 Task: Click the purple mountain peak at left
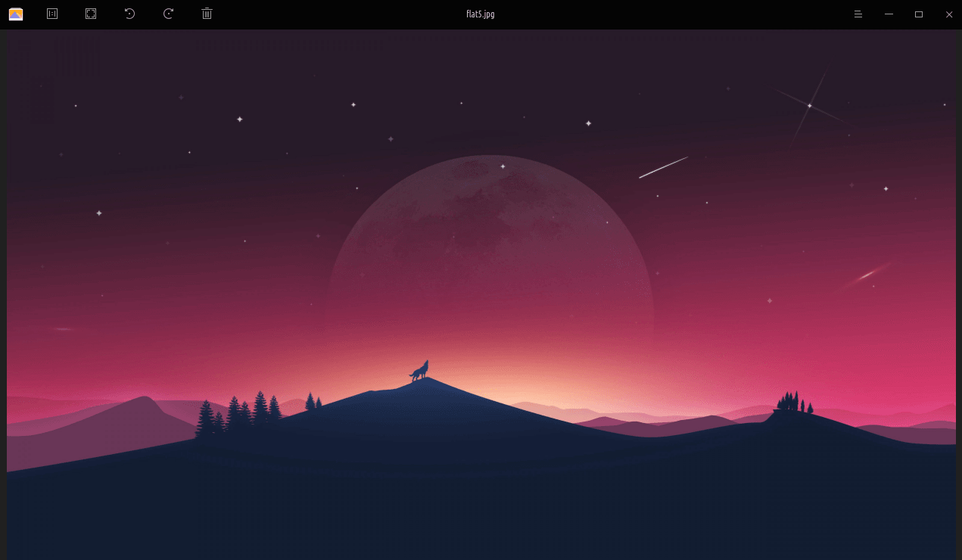tap(144, 401)
